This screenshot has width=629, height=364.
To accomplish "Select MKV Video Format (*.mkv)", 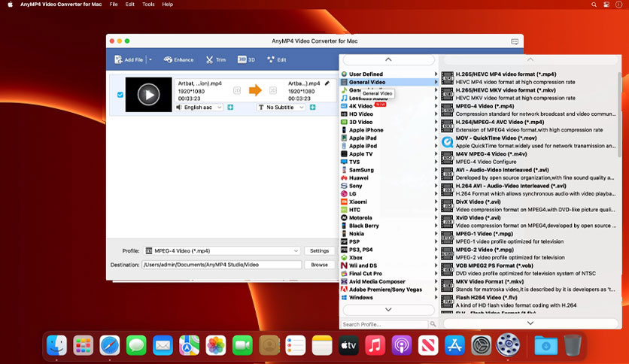I will coord(529,286).
